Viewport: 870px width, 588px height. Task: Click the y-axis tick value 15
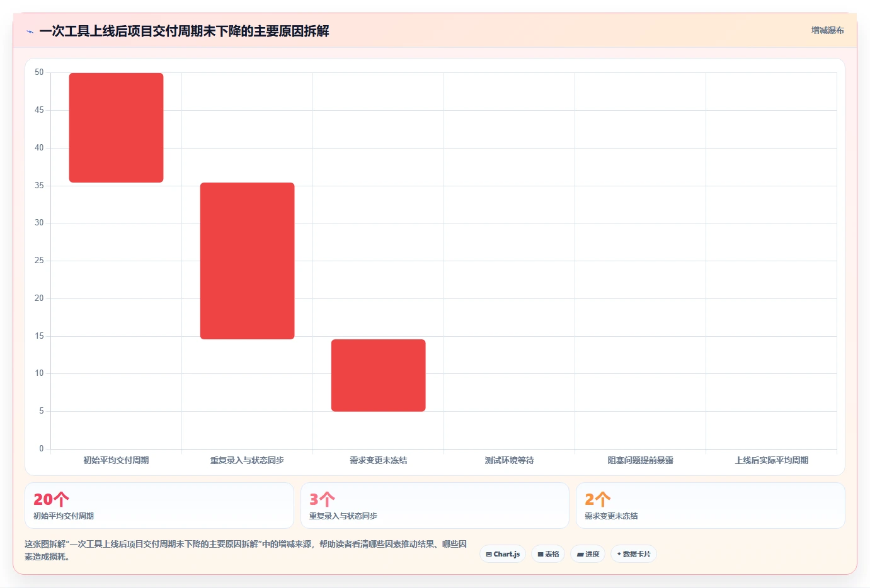click(x=39, y=336)
